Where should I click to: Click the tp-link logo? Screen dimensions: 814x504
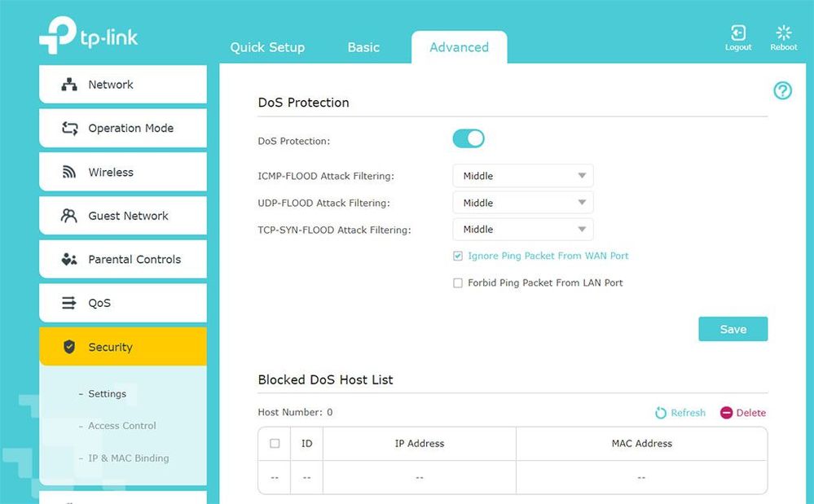89,35
